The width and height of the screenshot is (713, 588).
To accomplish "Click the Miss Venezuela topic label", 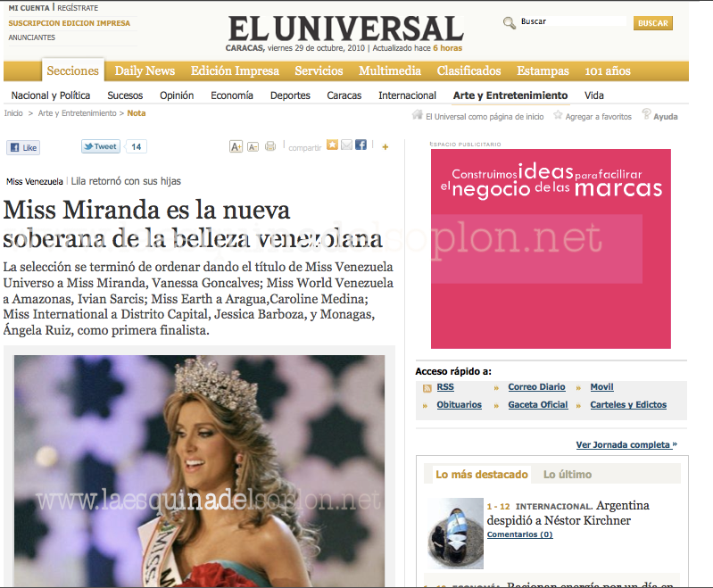I will [35, 181].
